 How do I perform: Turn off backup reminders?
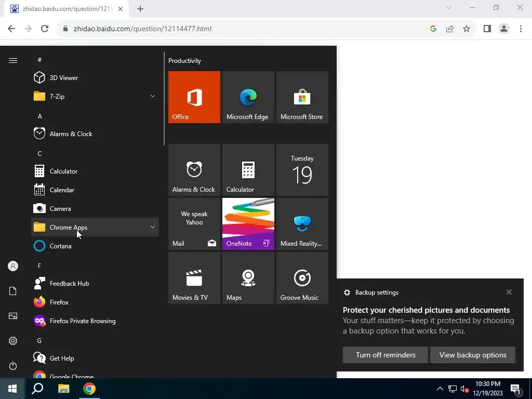coord(385,355)
